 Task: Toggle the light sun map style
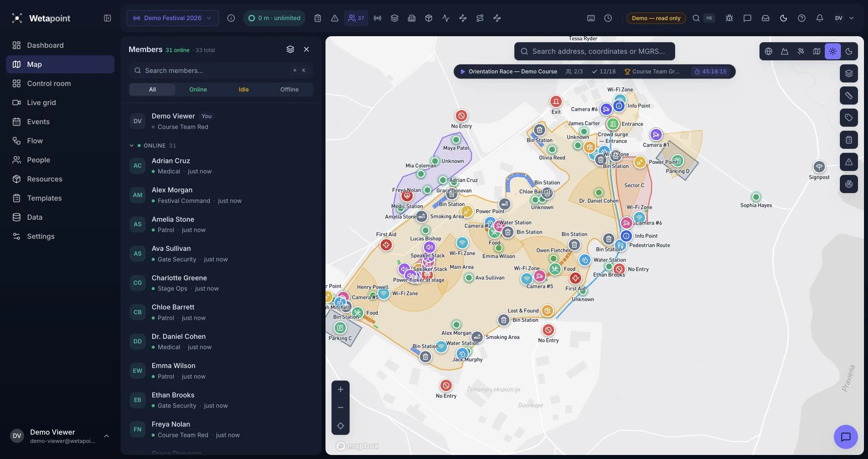tap(833, 51)
